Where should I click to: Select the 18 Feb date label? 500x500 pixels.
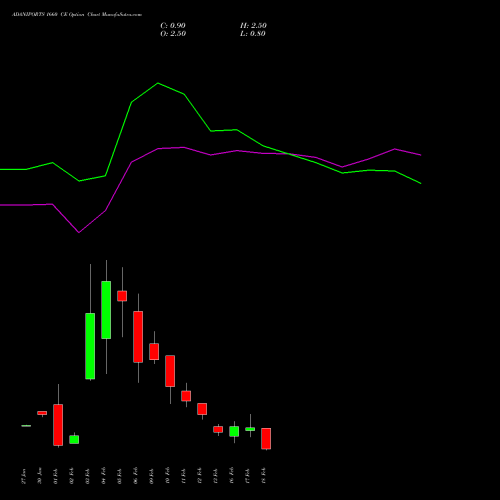tap(263, 476)
